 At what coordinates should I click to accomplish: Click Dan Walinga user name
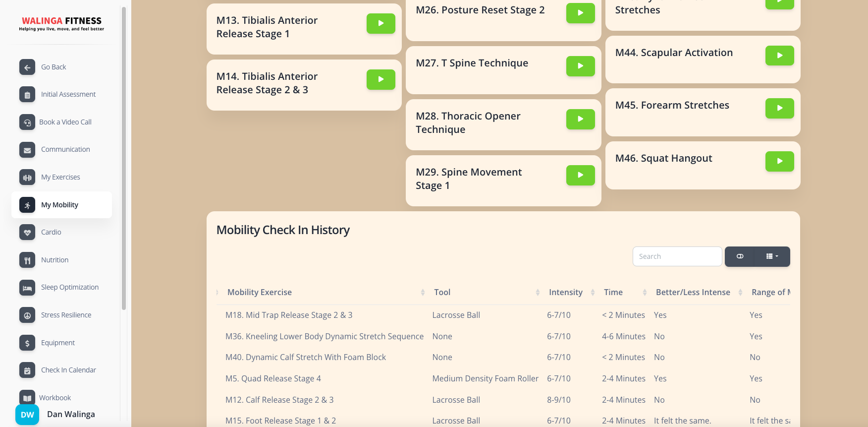(71, 415)
